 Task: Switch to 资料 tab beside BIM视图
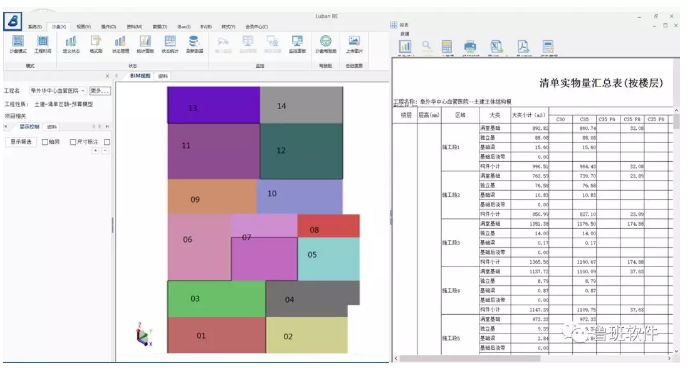[163, 76]
